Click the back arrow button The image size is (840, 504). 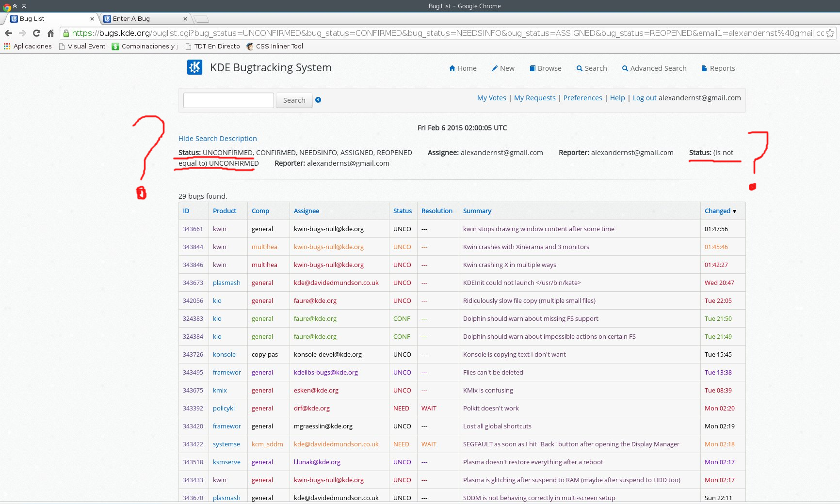click(8, 33)
